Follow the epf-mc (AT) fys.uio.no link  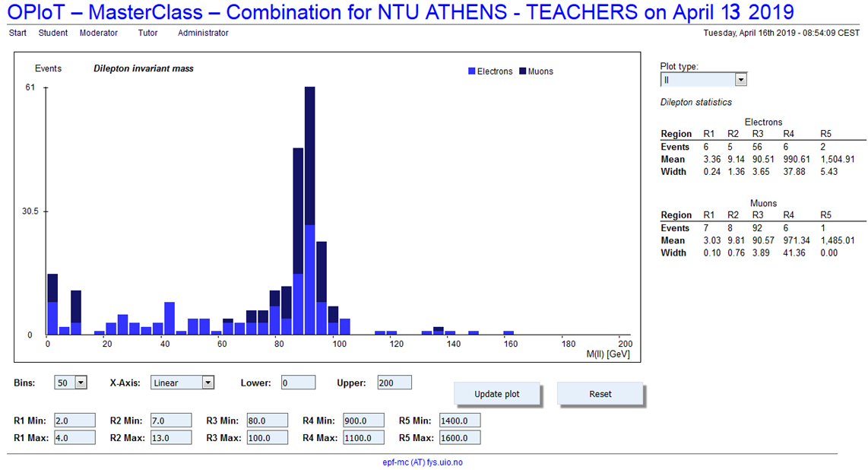[423, 462]
